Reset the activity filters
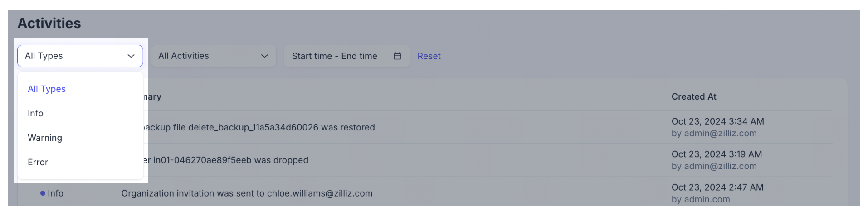This screenshot has width=868, height=216. click(429, 56)
